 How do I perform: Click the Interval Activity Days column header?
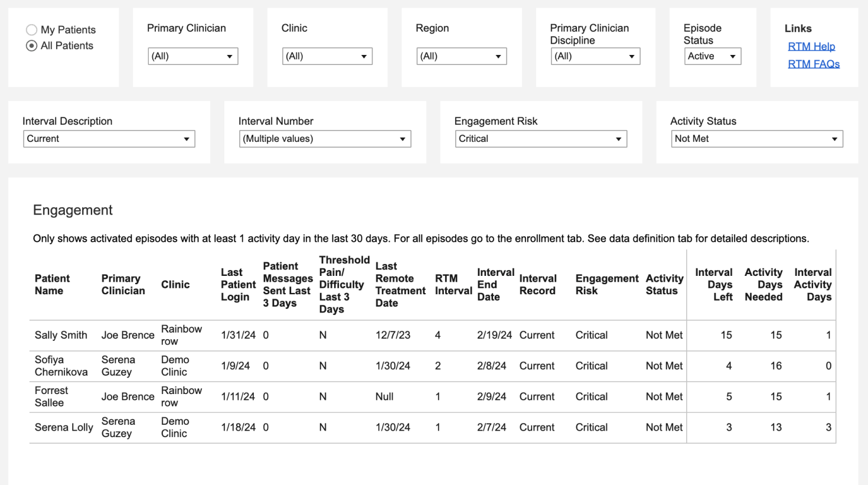point(813,285)
